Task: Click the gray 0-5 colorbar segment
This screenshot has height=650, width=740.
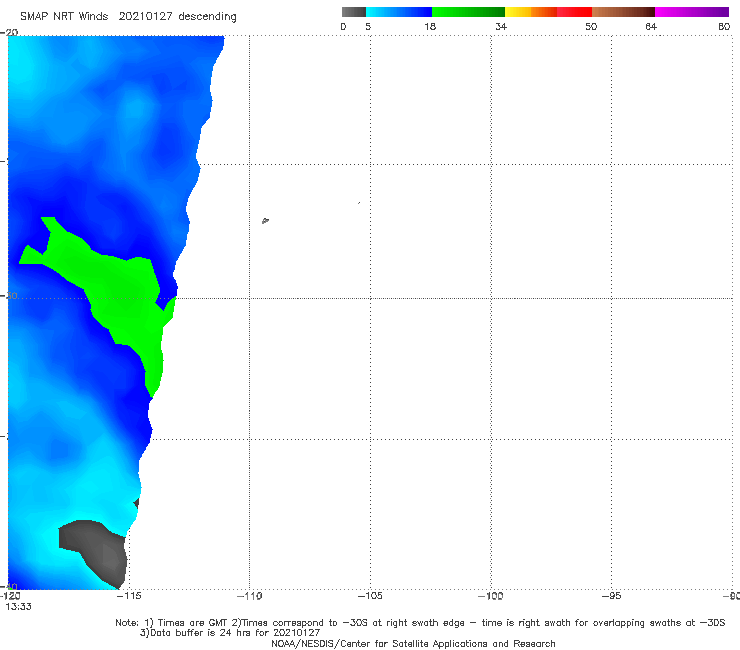Action: click(354, 12)
